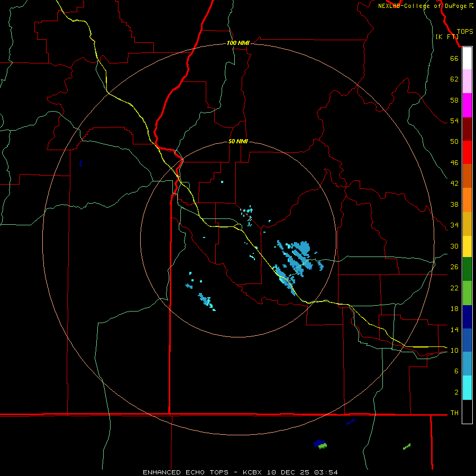Click the small navy echo in the west
Image resolution: width=476 pixels, height=476 pixels.
[80, 163]
